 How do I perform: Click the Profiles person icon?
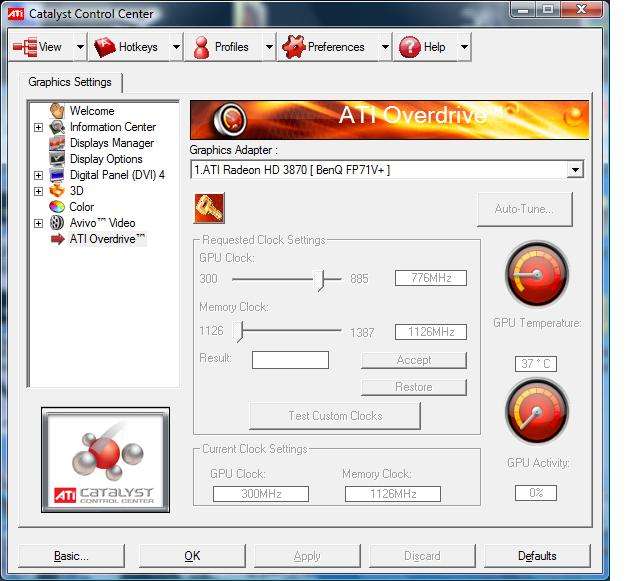(201, 47)
